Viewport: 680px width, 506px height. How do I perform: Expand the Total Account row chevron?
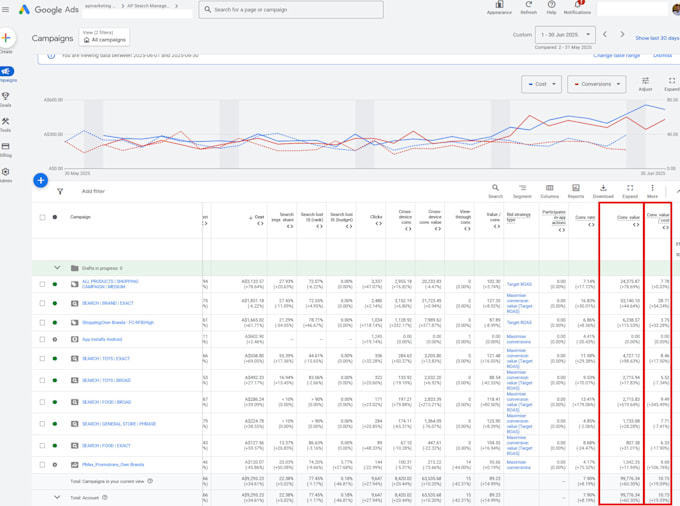point(57,497)
